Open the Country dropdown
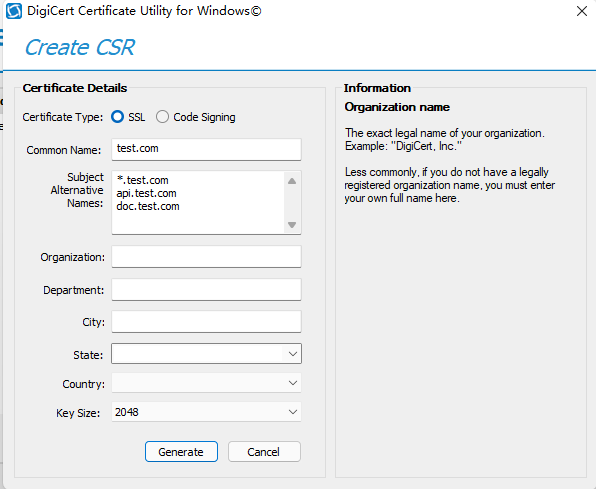This screenshot has width=596, height=489. coord(206,383)
